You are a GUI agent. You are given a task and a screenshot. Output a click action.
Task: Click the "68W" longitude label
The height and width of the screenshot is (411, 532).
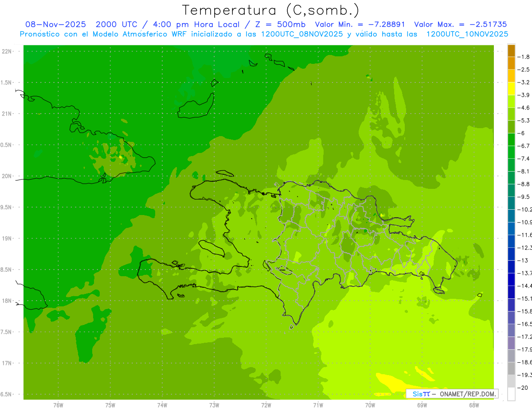(x=474, y=405)
